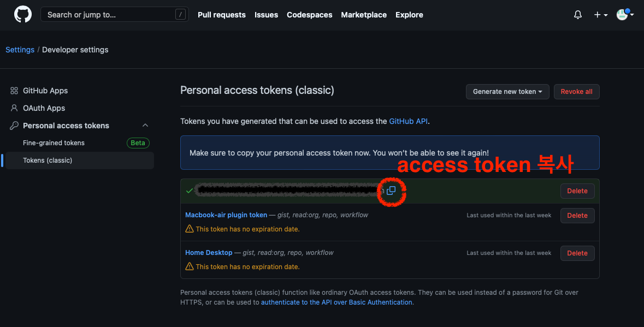
Task: Open the Fine-grained tokens page
Action: pyautogui.click(x=54, y=143)
